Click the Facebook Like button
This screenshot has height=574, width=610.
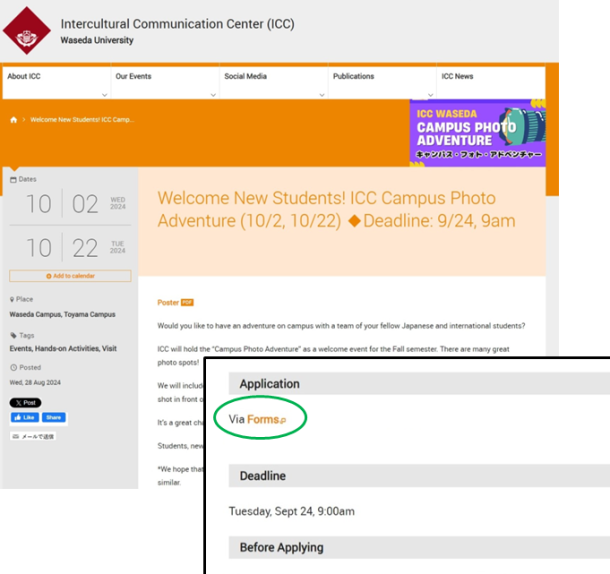[25, 418]
